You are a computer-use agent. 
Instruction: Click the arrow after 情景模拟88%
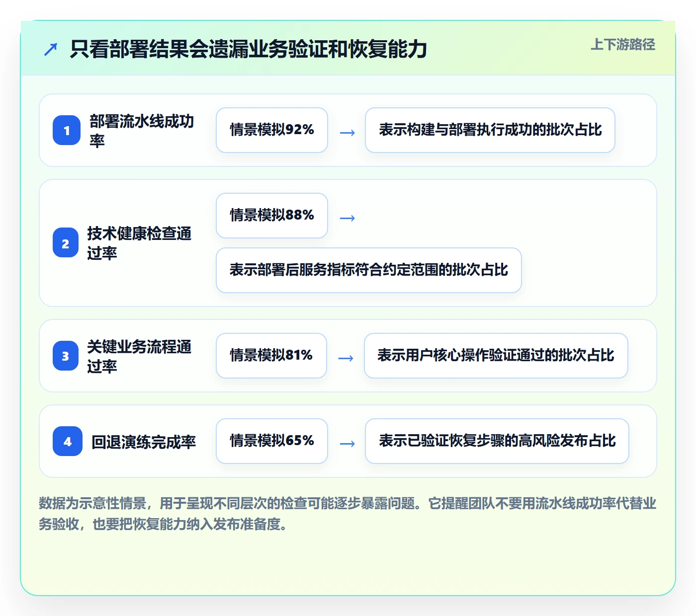pyautogui.click(x=347, y=218)
